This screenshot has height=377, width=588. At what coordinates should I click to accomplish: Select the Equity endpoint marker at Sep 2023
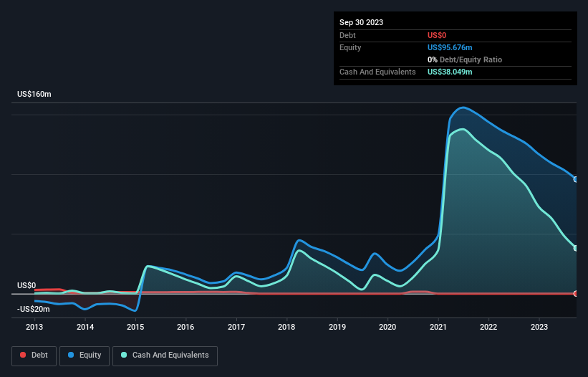576,180
